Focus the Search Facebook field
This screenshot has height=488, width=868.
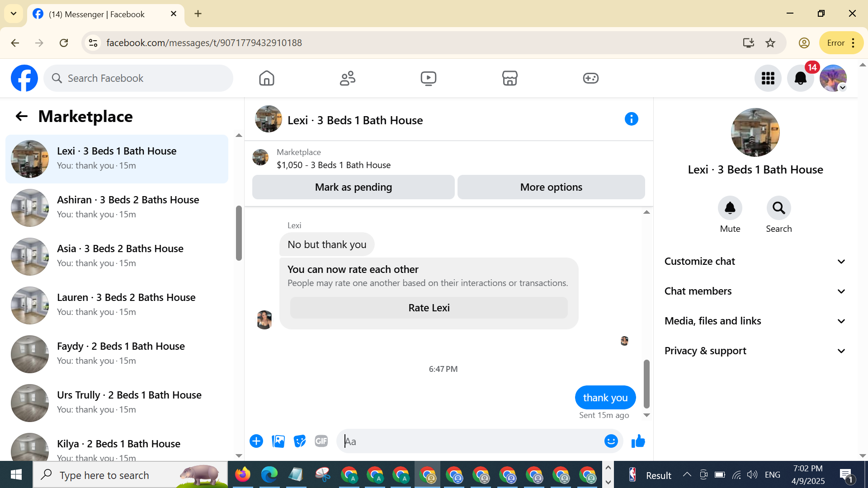pyautogui.click(x=138, y=78)
